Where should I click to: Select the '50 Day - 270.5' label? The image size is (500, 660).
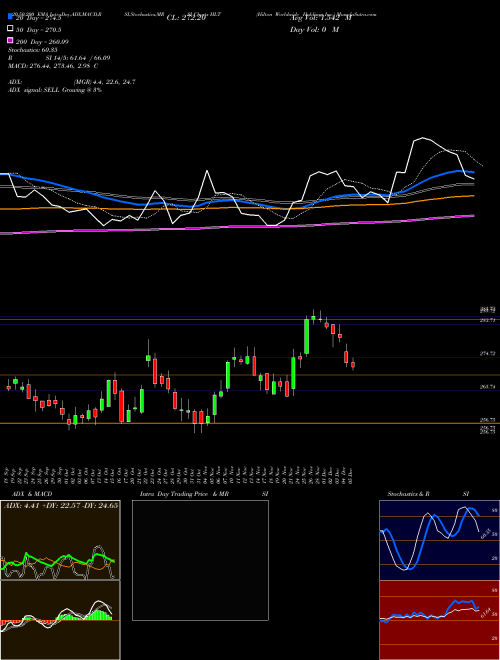(39, 30)
